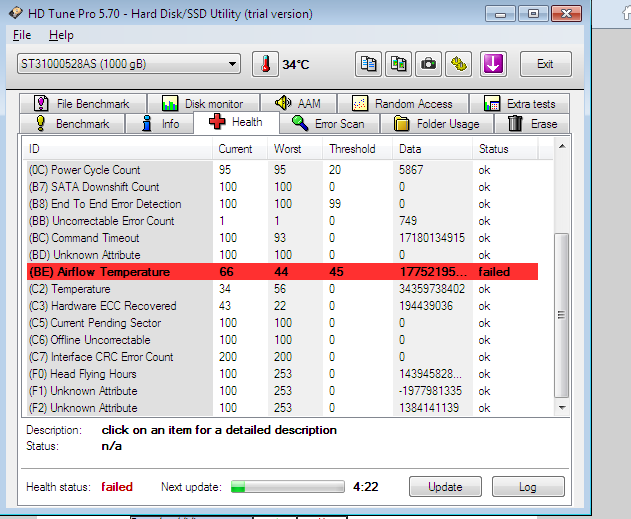The image size is (631, 519).
Task: Open the Extra tests tab
Action: (520, 104)
